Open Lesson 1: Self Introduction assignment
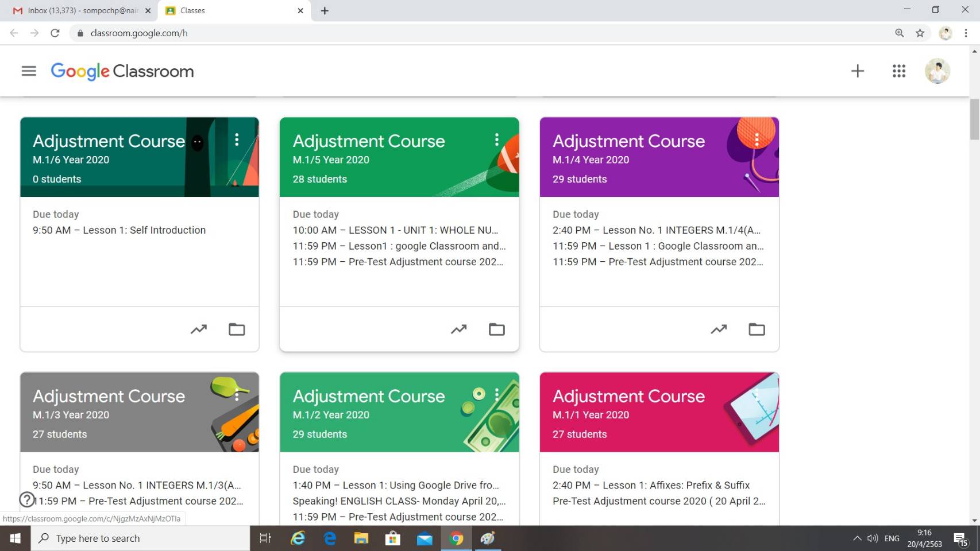980x551 pixels. [144, 230]
